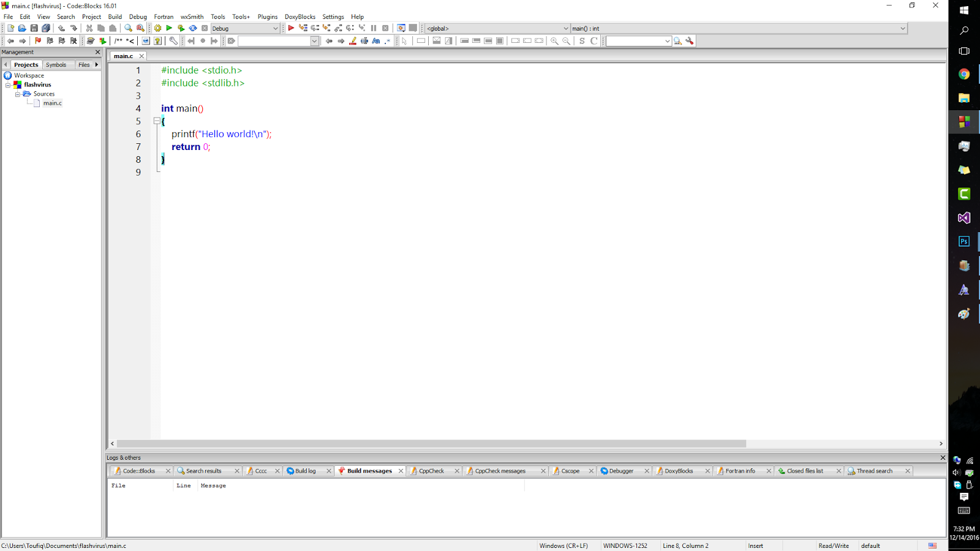Select main.c in the project tree

click(x=52, y=103)
